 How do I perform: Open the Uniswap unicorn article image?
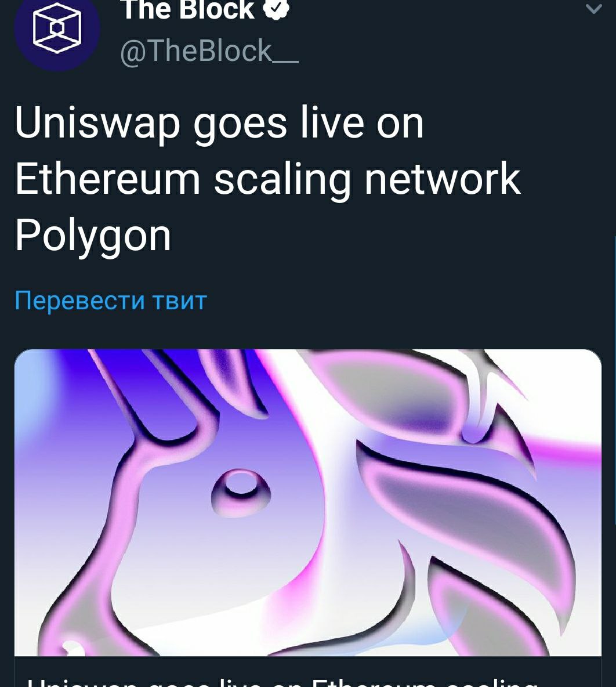coord(308,502)
